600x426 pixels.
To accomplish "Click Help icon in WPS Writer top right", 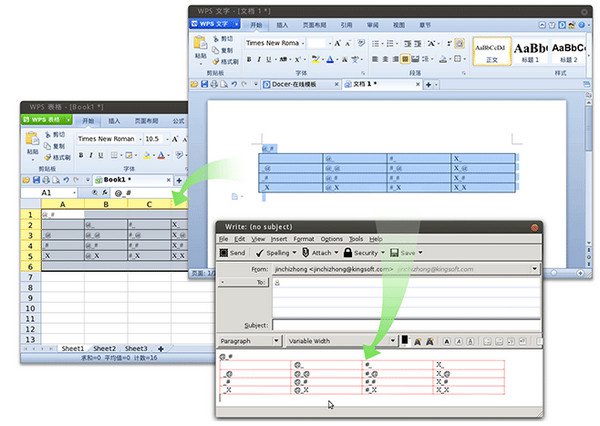I will tap(581, 25).
